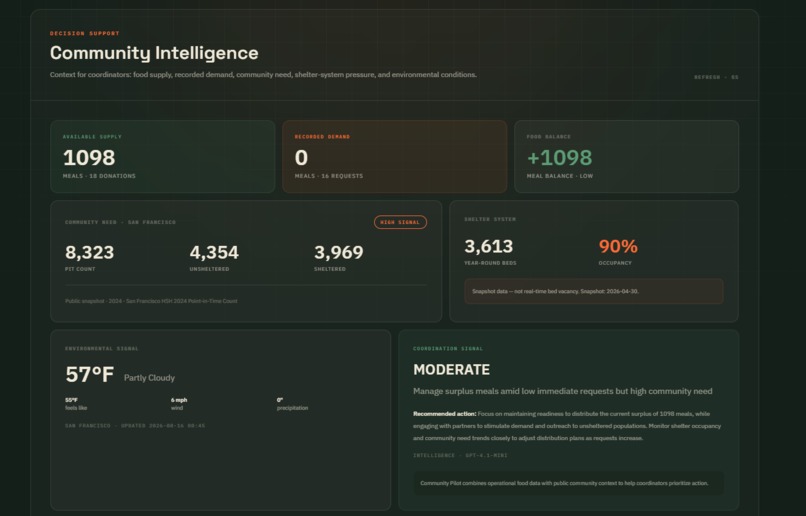
Task: Click the 'Public snapshot · 2024' source line
Action: (151, 301)
